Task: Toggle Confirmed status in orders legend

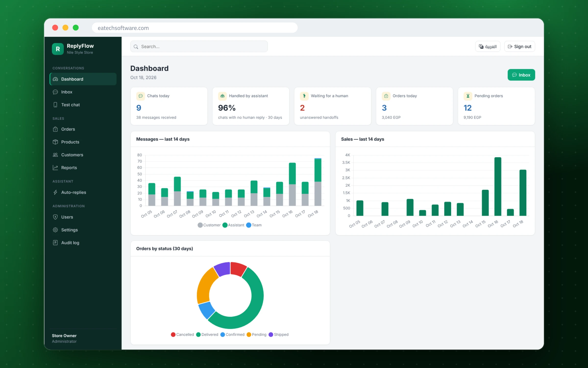Action: (232, 334)
